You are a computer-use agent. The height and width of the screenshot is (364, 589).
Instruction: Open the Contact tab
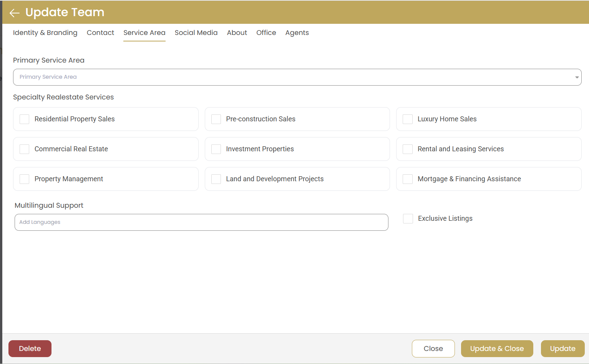100,33
